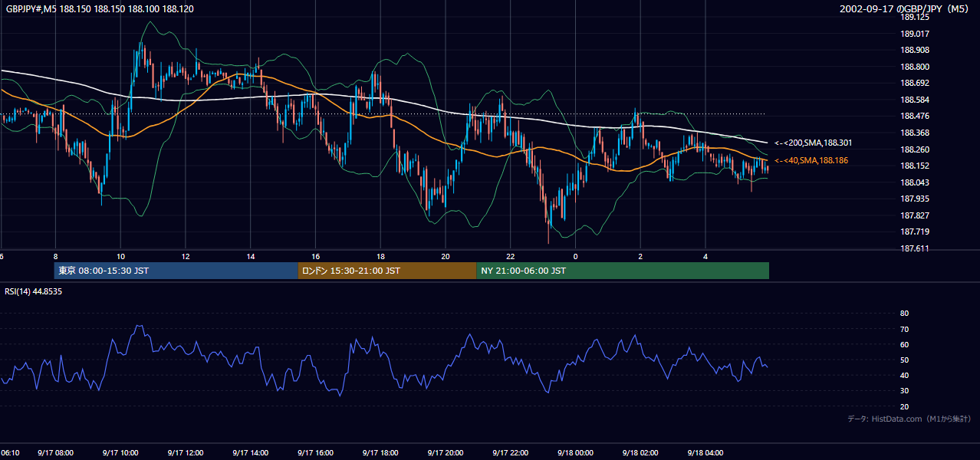This screenshot has width=980, height=460.
Task: Click price axis value 188.584
Action: (x=914, y=100)
